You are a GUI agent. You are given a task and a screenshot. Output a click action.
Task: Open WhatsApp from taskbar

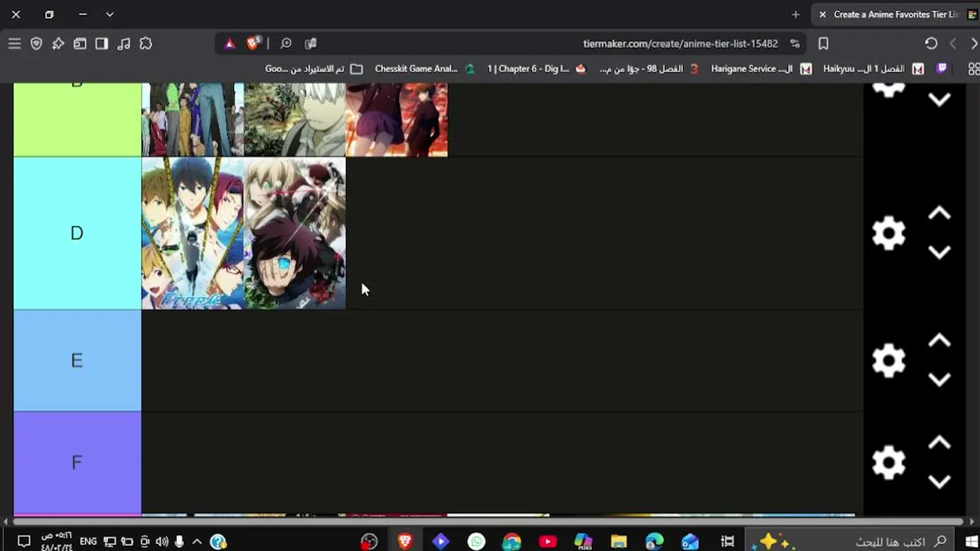click(x=476, y=542)
